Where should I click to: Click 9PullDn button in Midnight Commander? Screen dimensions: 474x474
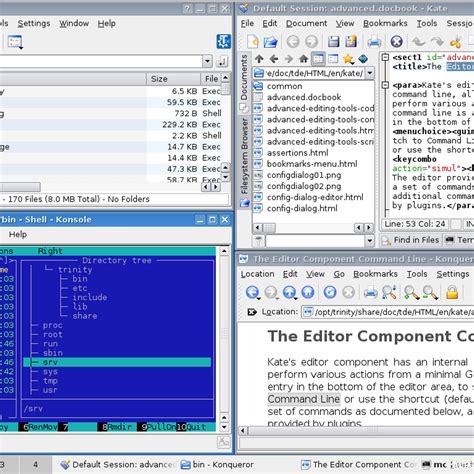[x=157, y=427]
